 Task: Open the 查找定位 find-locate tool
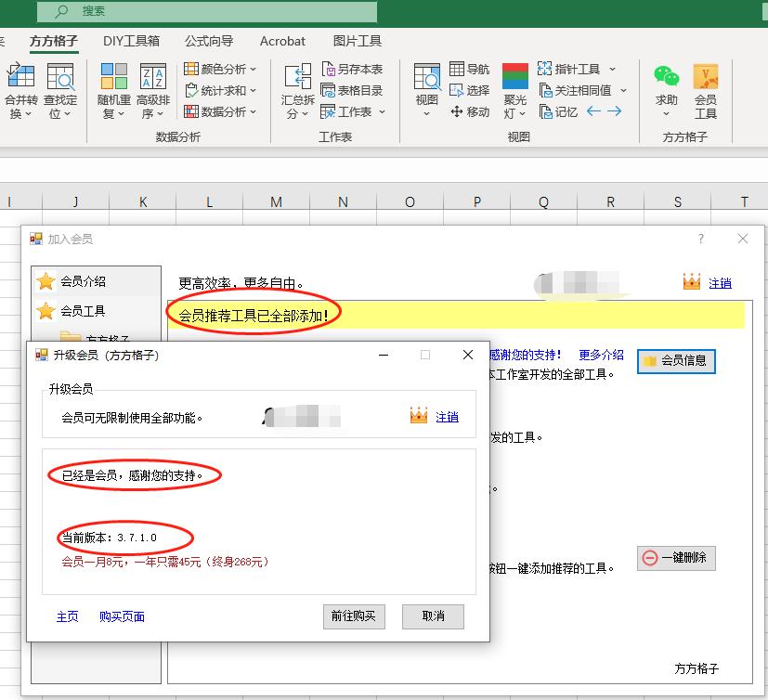(60, 91)
